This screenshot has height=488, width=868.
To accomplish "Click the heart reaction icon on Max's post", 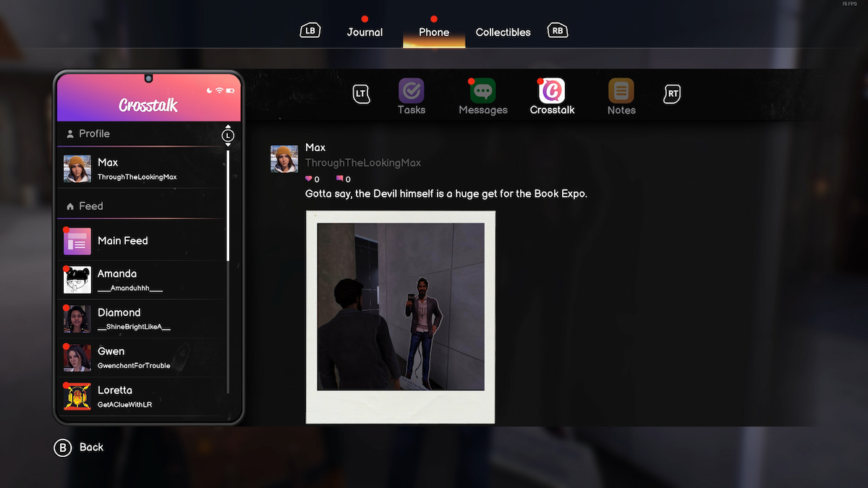I will point(308,179).
